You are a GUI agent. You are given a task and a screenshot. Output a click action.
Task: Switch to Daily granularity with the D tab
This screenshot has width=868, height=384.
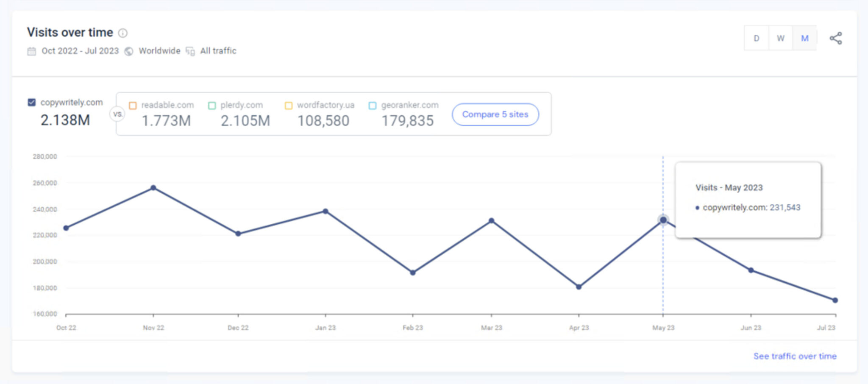point(757,37)
